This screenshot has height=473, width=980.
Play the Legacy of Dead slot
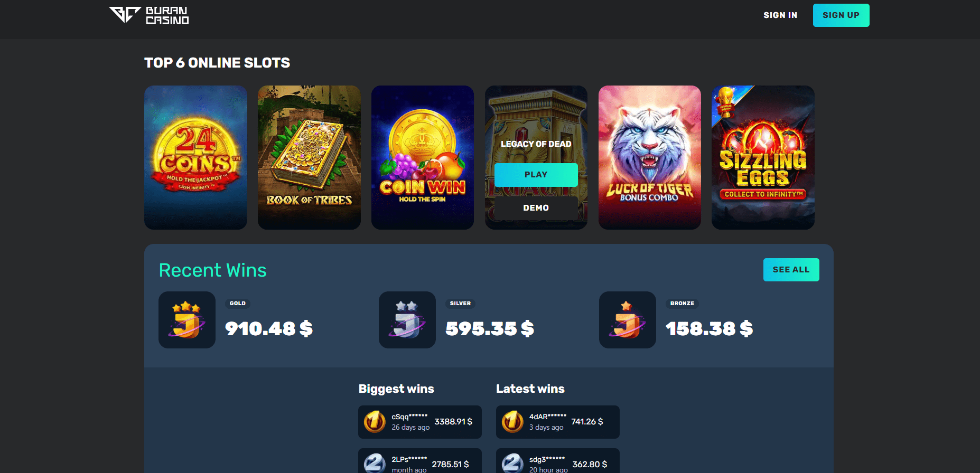pos(536,175)
